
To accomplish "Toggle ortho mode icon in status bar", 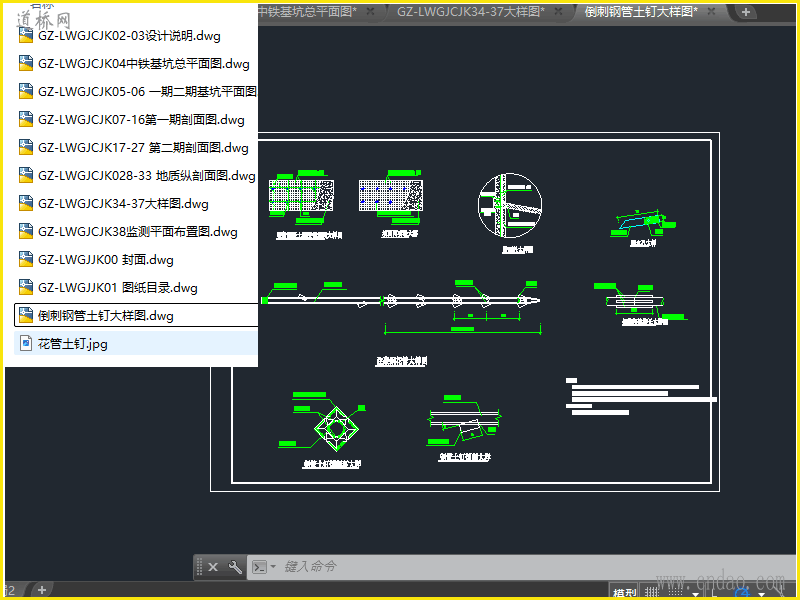I will pyautogui.click(x=714, y=593).
